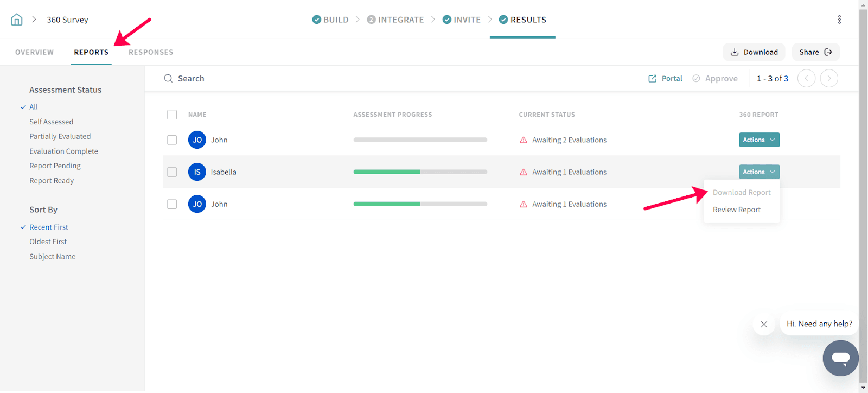Choose Review Report from the menu
This screenshot has height=393, width=868.
[x=736, y=210]
